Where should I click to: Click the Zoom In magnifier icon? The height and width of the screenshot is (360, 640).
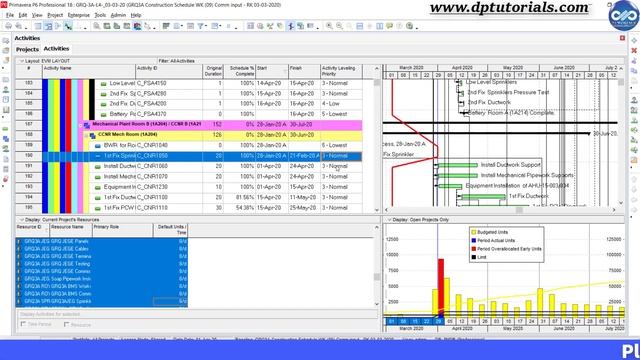(329, 26)
